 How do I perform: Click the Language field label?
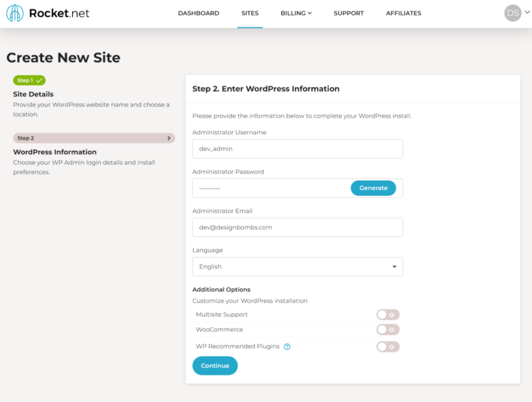tap(208, 250)
